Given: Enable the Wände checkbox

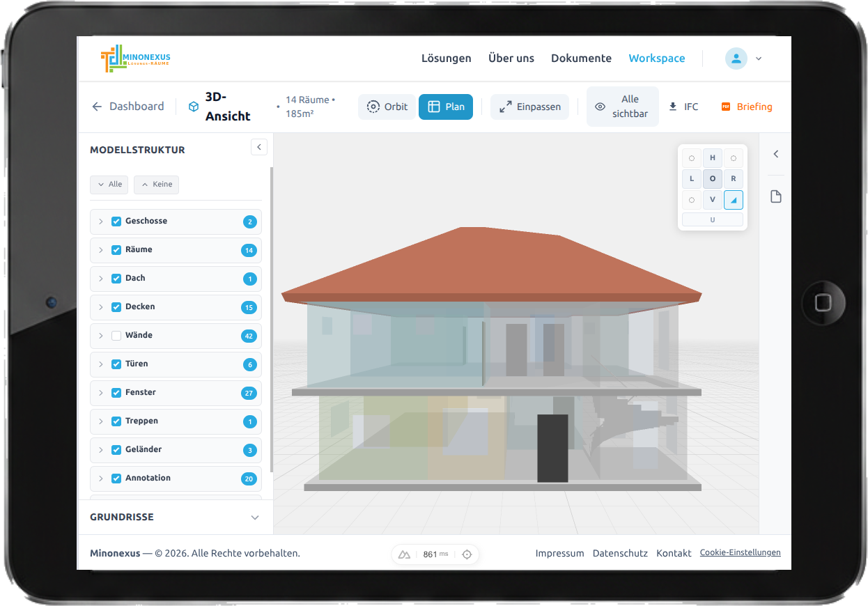Looking at the screenshot, I should click(116, 336).
